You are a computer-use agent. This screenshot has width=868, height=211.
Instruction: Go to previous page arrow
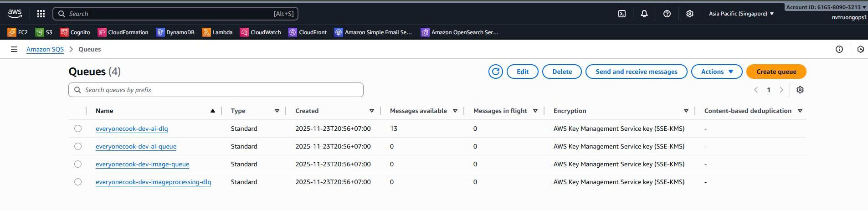[x=756, y=90]
